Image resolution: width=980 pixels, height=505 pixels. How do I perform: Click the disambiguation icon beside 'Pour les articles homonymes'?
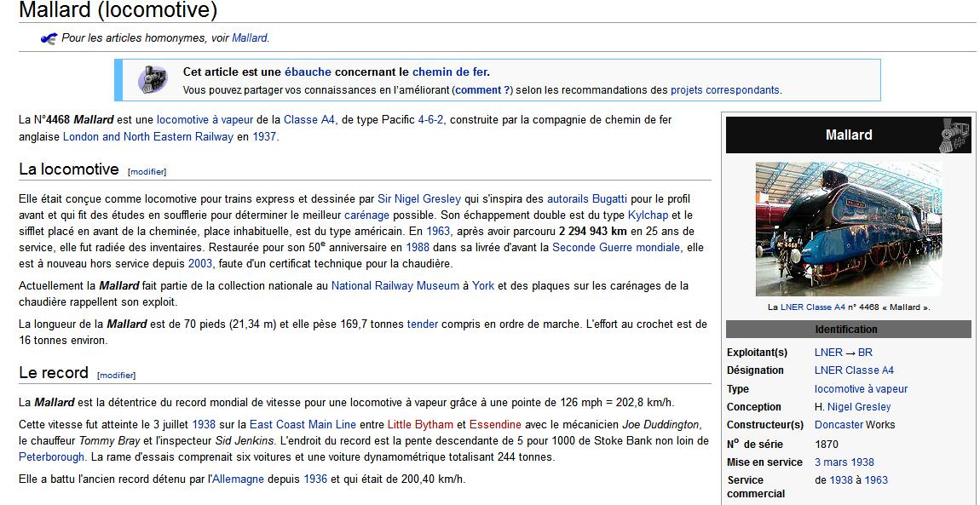(x=49, y=38)
